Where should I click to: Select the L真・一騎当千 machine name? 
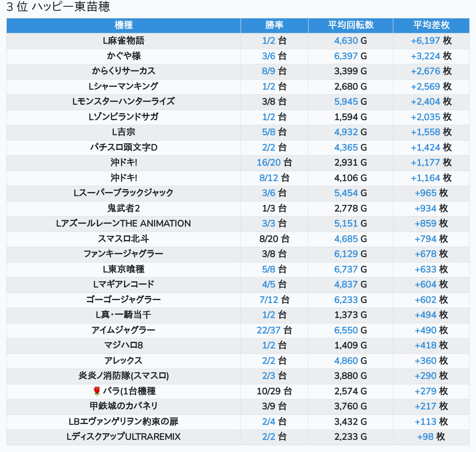(124, 315)
